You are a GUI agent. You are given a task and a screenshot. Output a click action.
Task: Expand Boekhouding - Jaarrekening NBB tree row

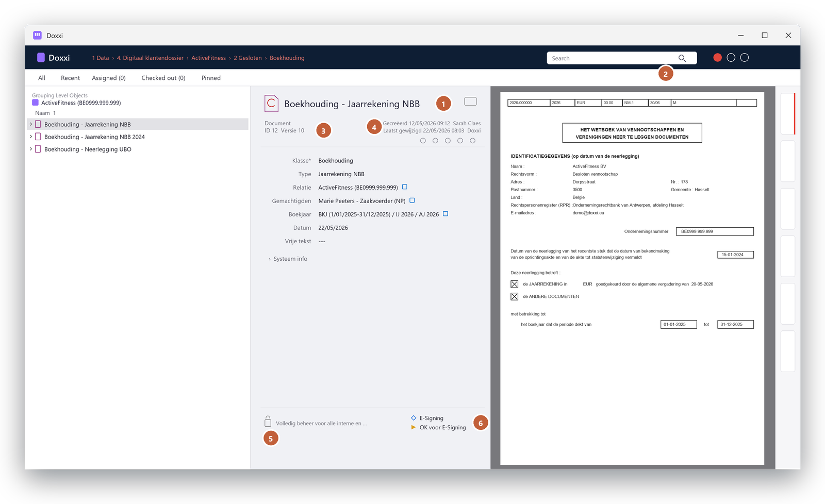pyautogui.click(x=31, y=124)
